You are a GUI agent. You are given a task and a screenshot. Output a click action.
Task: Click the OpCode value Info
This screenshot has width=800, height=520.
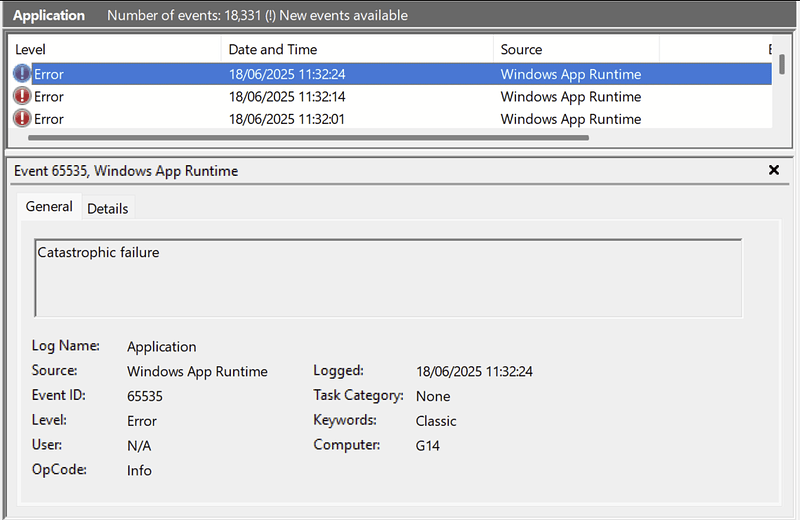pyautogui.click(x=139, y=470)
